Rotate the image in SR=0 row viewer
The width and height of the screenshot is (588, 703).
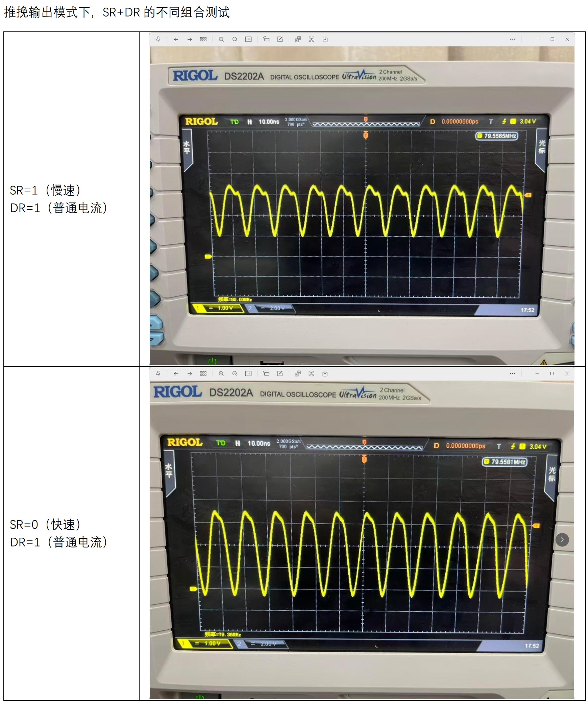(266, 373)
